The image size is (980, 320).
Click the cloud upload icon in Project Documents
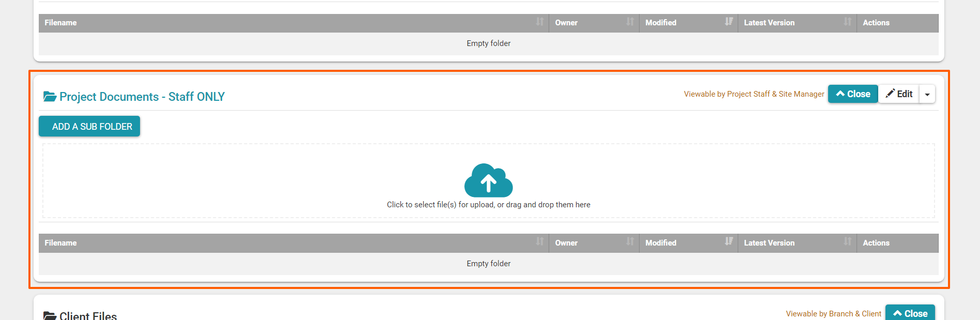pos(488,180)
